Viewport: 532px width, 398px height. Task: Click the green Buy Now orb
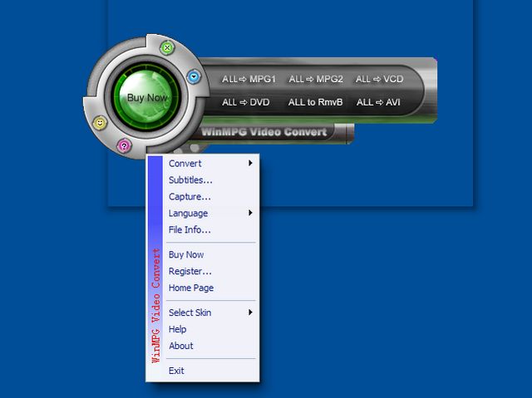coord(147,98)
